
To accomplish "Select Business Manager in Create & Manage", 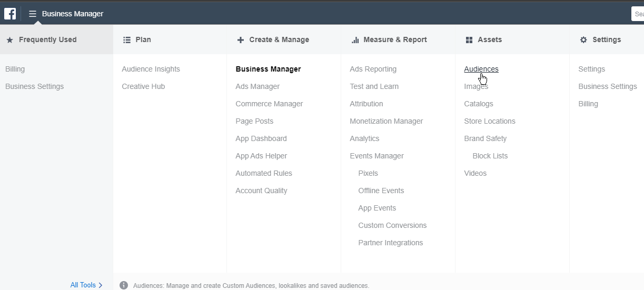I will coord(268,69).
